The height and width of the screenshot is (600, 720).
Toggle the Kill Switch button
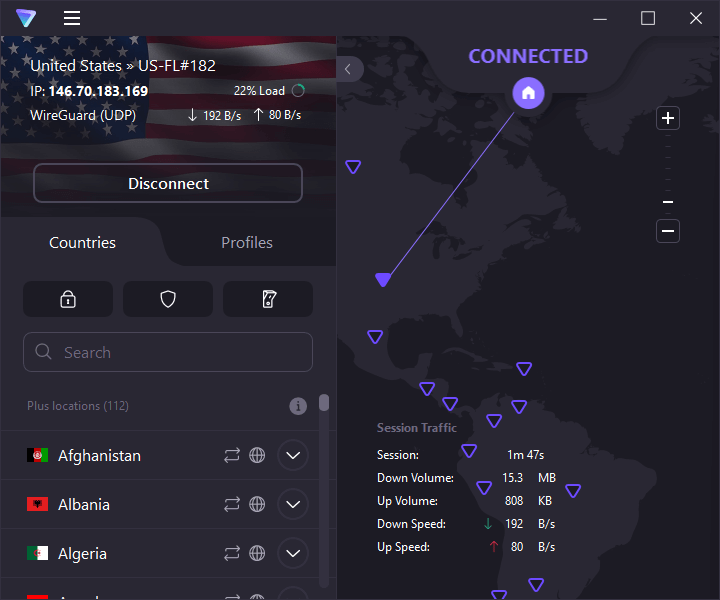tap(268, 299)
